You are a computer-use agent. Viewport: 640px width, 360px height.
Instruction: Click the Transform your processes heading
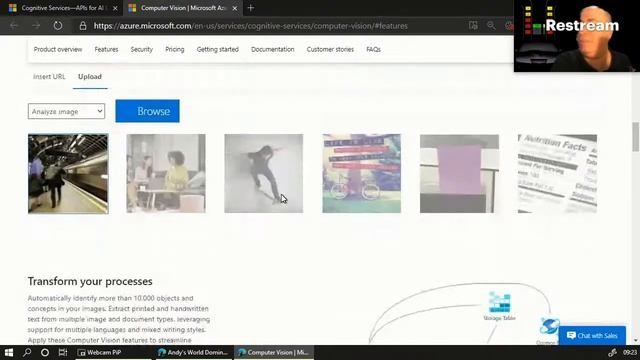[x=90, y=281]
